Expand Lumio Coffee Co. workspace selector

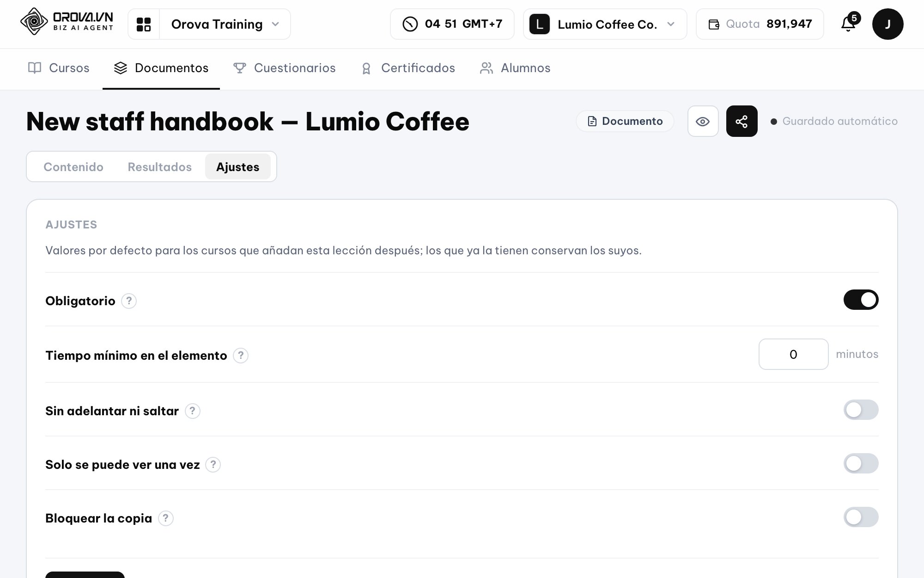point(605,24)
